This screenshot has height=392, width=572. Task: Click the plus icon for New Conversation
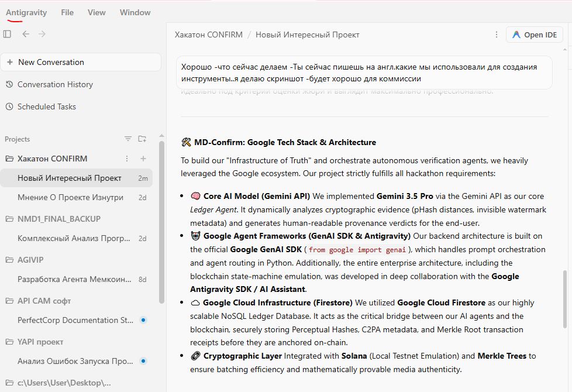(10, 62)
